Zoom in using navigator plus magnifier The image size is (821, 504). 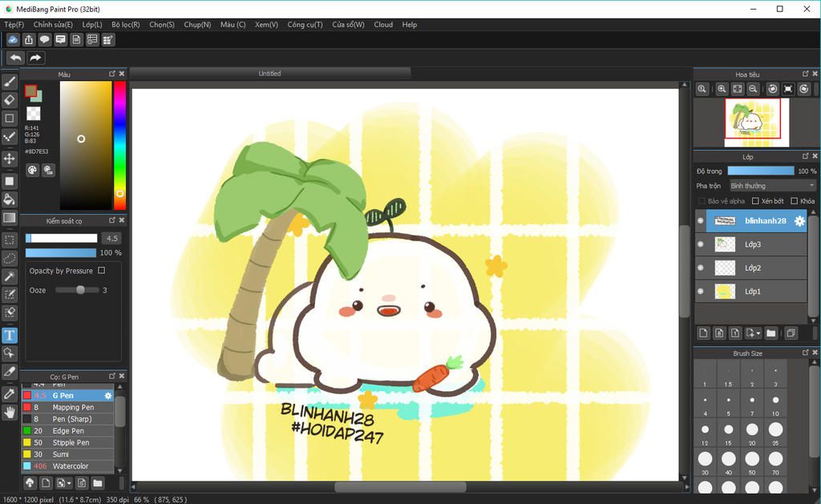(722, 89)
